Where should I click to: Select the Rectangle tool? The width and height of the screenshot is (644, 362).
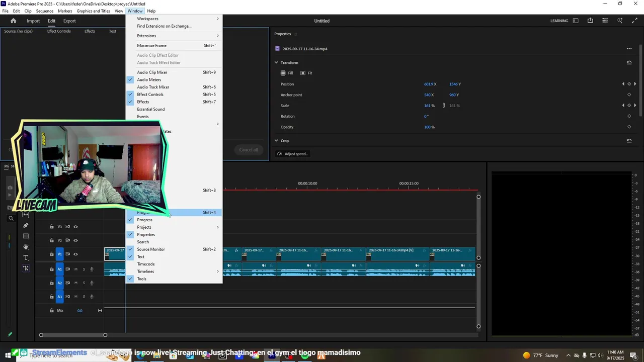[x=26, y=236]
